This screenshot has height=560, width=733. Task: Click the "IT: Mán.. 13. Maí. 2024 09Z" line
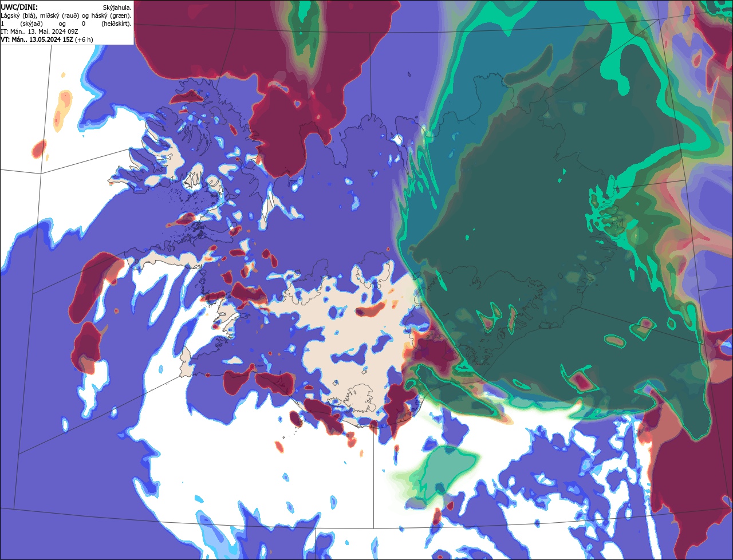pos(40,31)
